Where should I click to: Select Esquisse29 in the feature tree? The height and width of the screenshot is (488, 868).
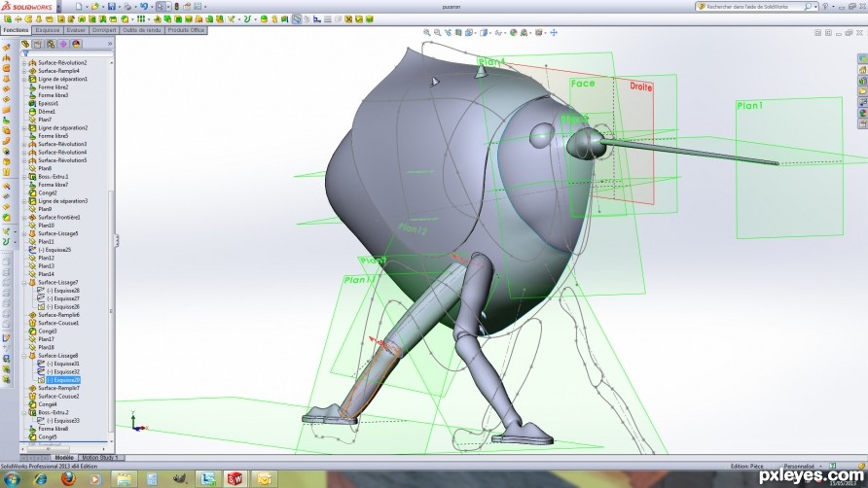point(63,380)
